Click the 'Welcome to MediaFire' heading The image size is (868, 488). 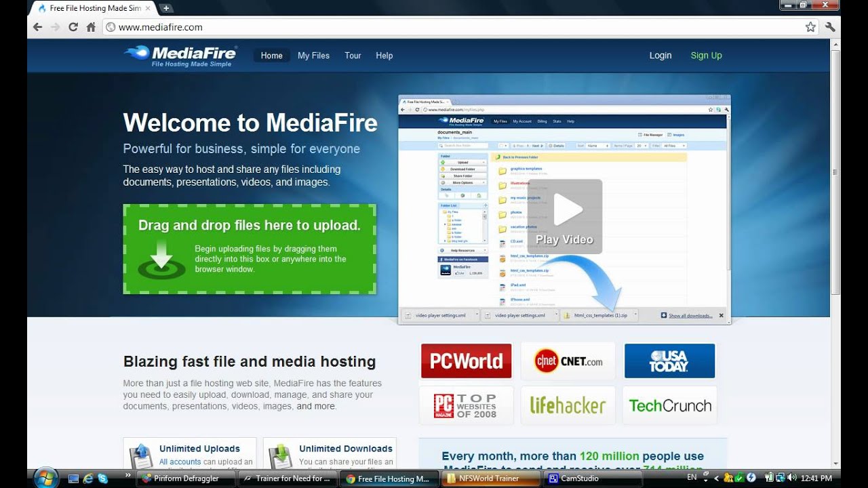(x=250, y=123)
